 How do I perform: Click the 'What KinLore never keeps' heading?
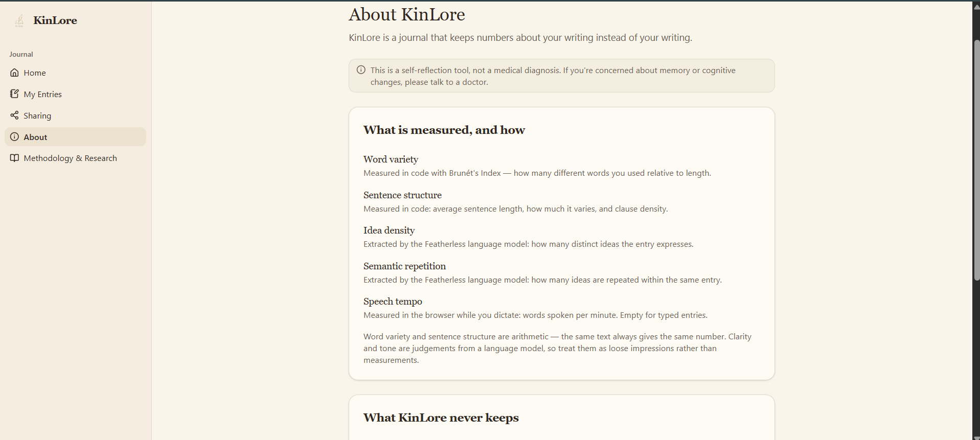(x=441, y=418)
